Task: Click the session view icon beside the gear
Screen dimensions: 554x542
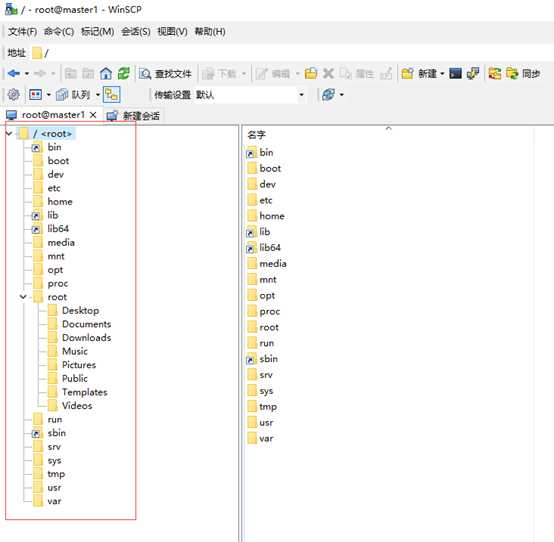Action: point(35,95)
